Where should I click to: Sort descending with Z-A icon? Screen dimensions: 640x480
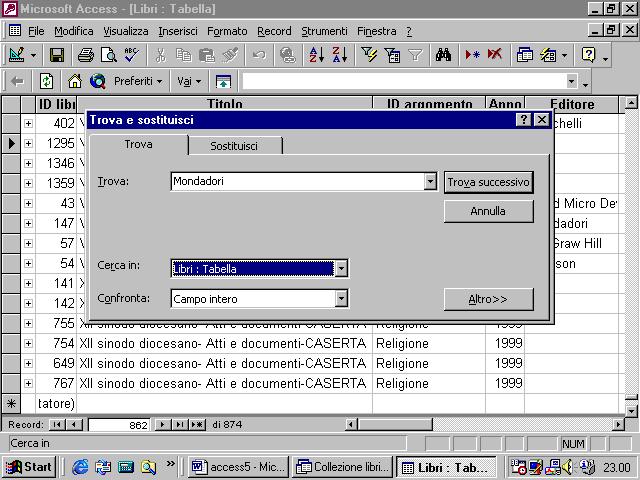[340, 55]
